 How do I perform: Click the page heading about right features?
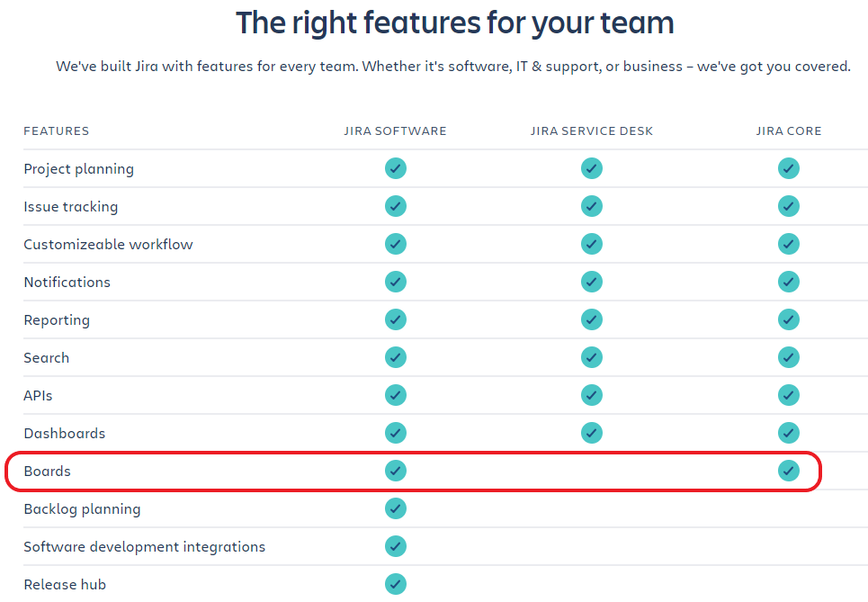coord(454,23)
